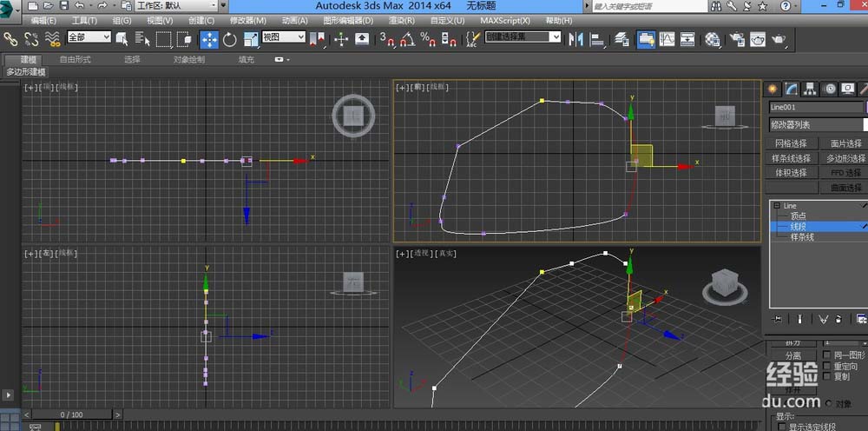Switch to the 自由形式 ribbon tab
Image resolution: width=868 pixels, height=431 pixels.
(76, 60)
